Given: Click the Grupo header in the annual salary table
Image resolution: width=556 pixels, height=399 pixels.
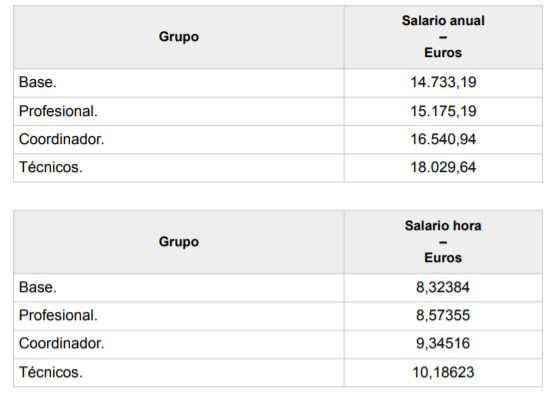Looking at the screenshot, I should click(179, 37).
